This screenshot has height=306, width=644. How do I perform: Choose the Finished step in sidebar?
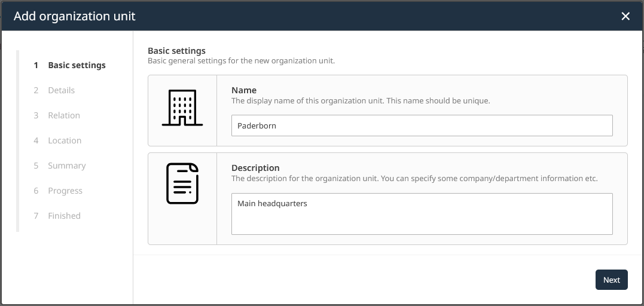64,216
